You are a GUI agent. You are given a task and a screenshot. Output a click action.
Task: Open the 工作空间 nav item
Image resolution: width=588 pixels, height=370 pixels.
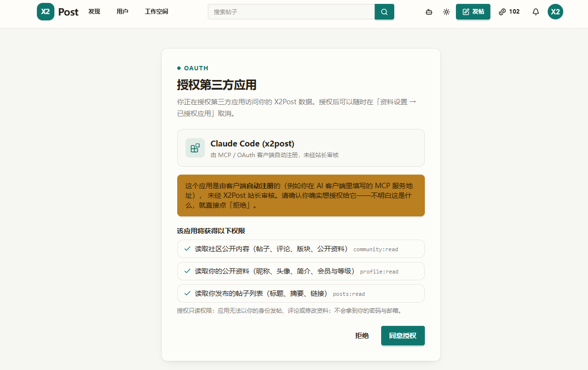(x=156, y=12)
